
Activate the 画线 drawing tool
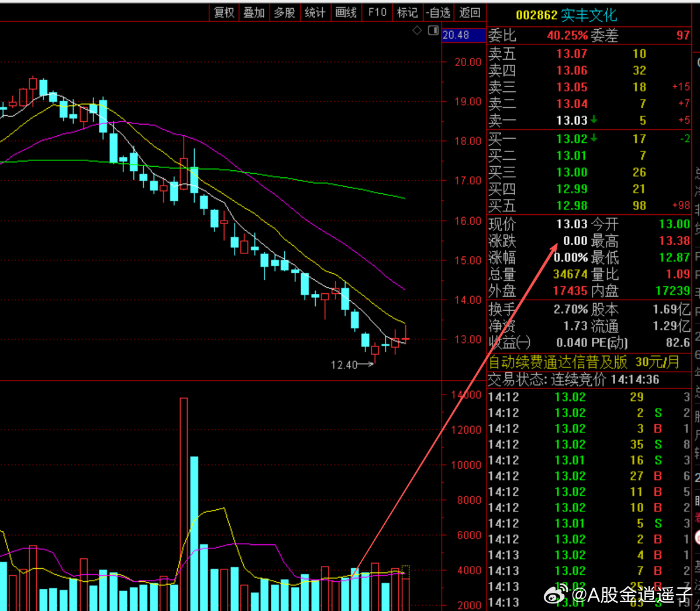pyautogui.click(x=346, y=12)
